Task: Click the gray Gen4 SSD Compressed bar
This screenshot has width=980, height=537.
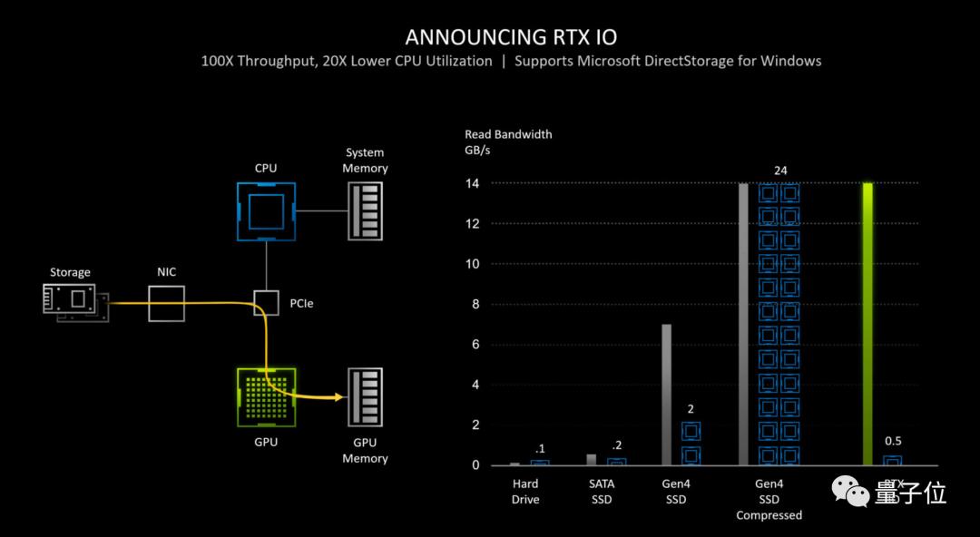Action: click(743, 324)
